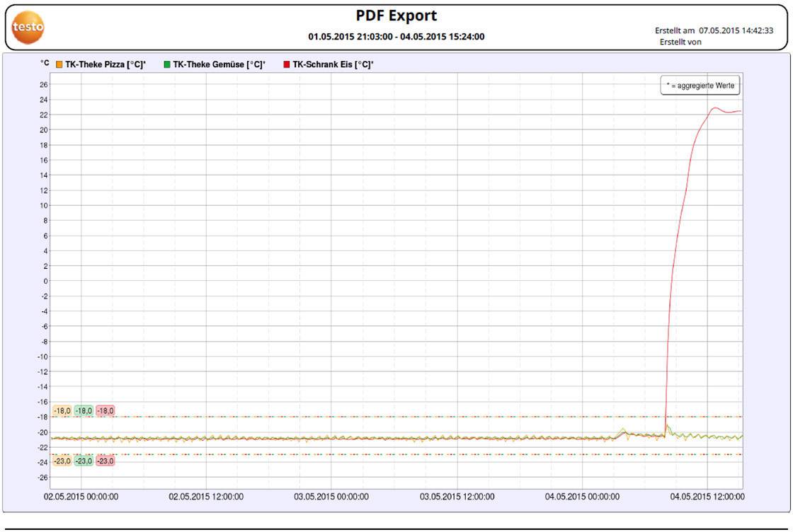Click the orange -18,0 limit label
The width and height of the screenshot is (793, 532).
click(63, 410)
